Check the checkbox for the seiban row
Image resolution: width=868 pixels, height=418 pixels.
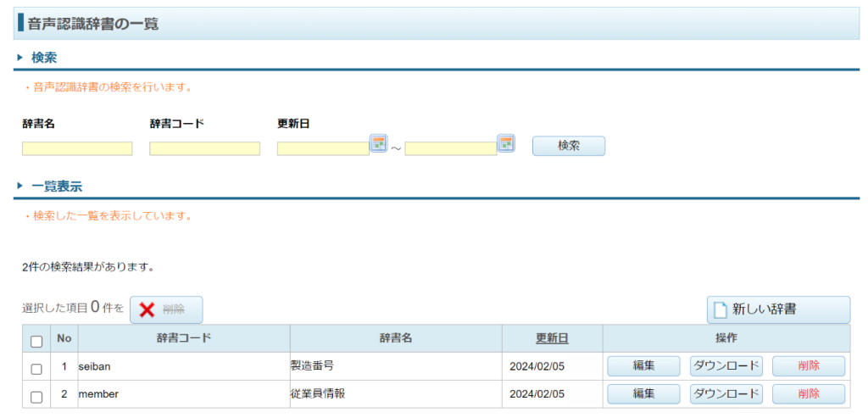click(36, 369)
